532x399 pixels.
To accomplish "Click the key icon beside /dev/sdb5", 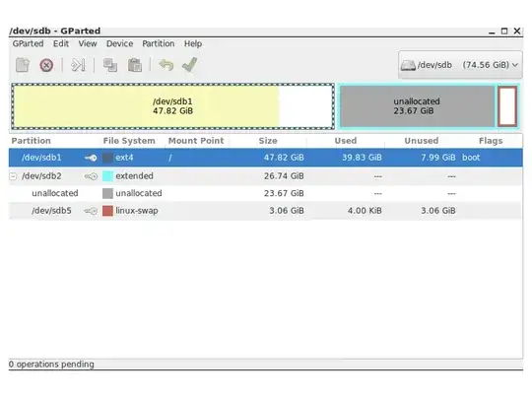I will point(91,211).
